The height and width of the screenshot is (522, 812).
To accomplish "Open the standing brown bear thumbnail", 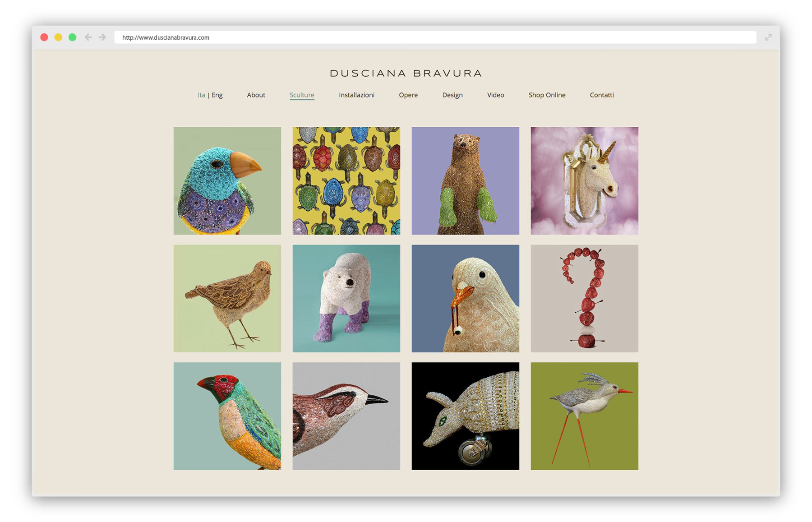I will pos(466,181).
